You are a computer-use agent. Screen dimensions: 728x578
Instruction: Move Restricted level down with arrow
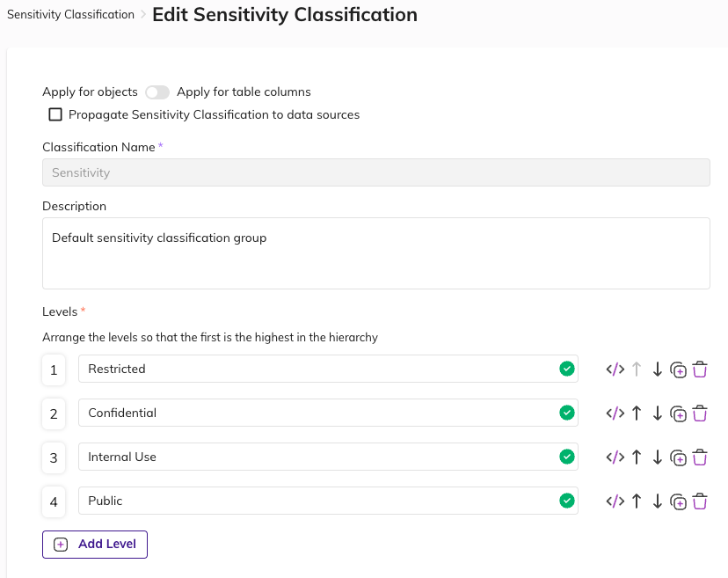pos(658,369)
